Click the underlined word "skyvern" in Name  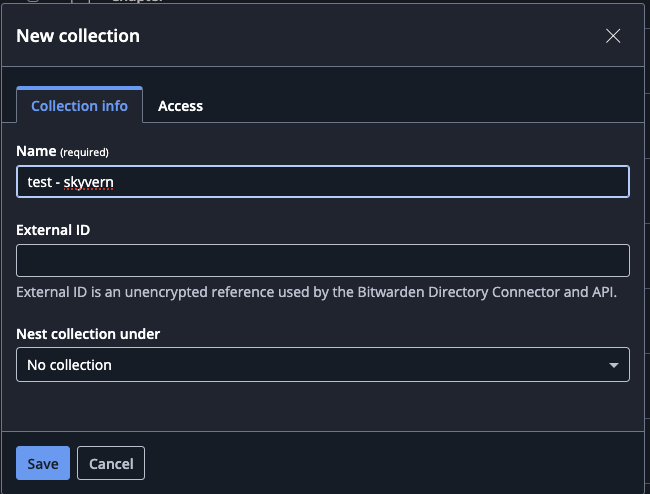point(89,182)
